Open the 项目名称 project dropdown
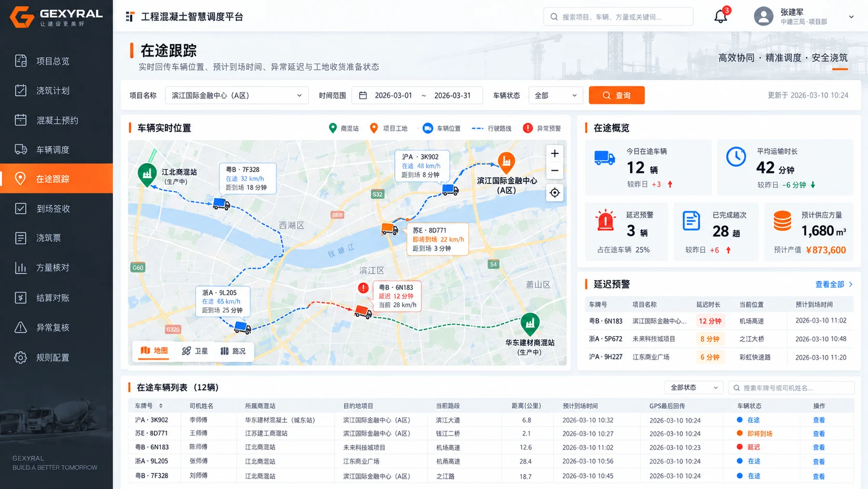868x489 pixels. (x=237, y=96)
